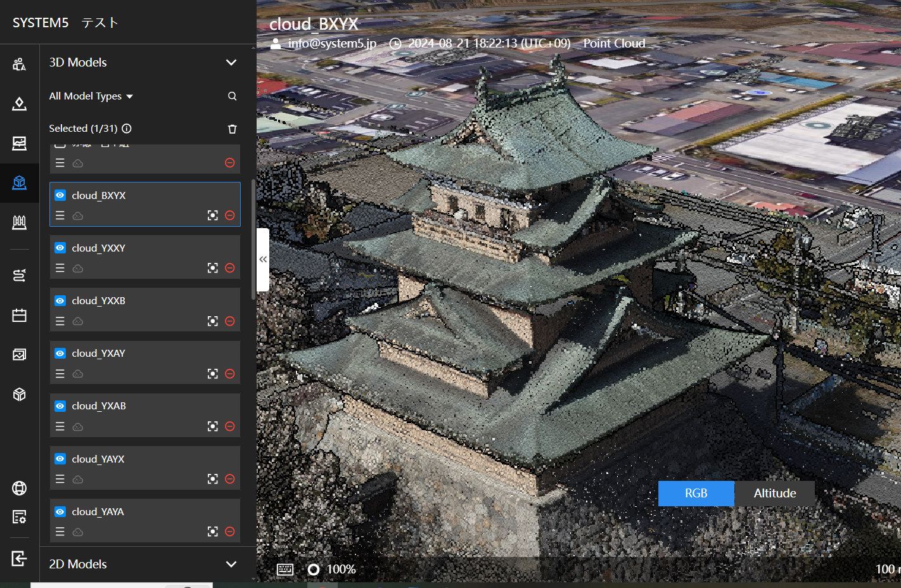The height and width of the screenshot is (588, 901).
Task: Toggle visibility of cloud_YXXY
Action: [x=60, y=248]
